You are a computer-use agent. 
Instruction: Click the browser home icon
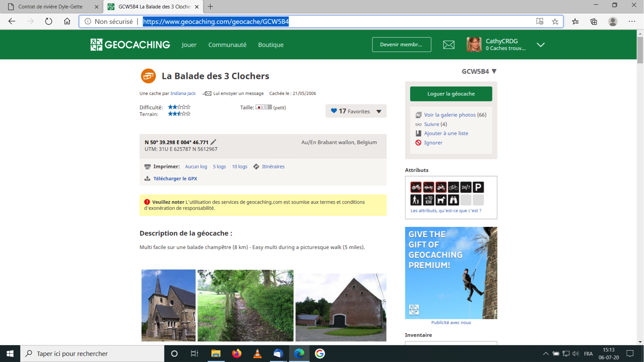[67, 21]
